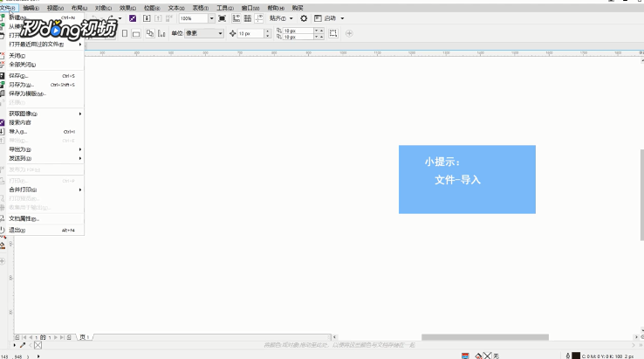Toggle the show rulers icon
This screenshot has width=644, height=359.
pos(236,18)
